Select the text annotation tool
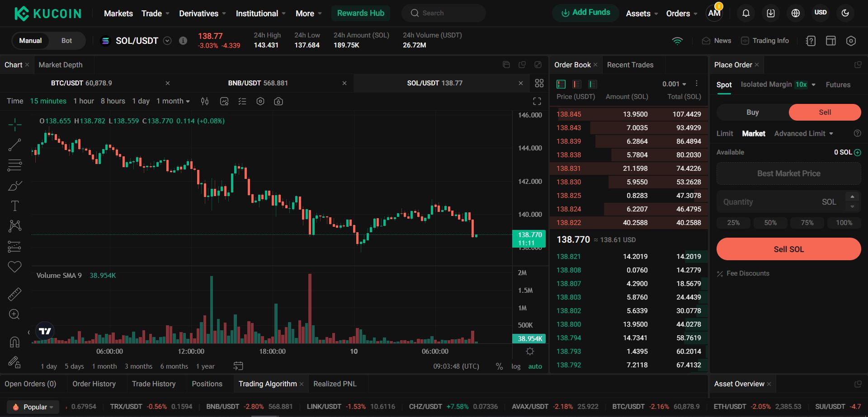 (x=14, y=206)
